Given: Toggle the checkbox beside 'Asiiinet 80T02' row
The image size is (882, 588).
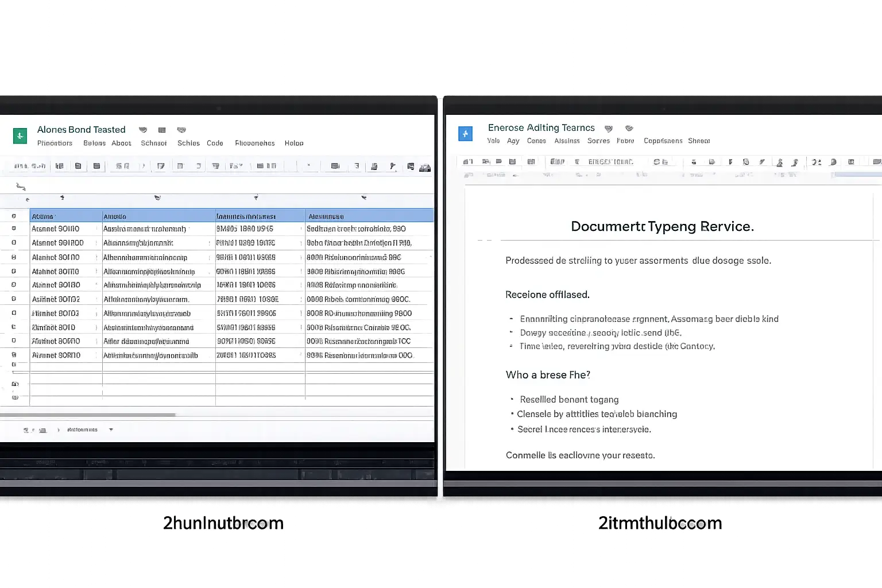Looking at the screenshot, I should coord(14,299).
